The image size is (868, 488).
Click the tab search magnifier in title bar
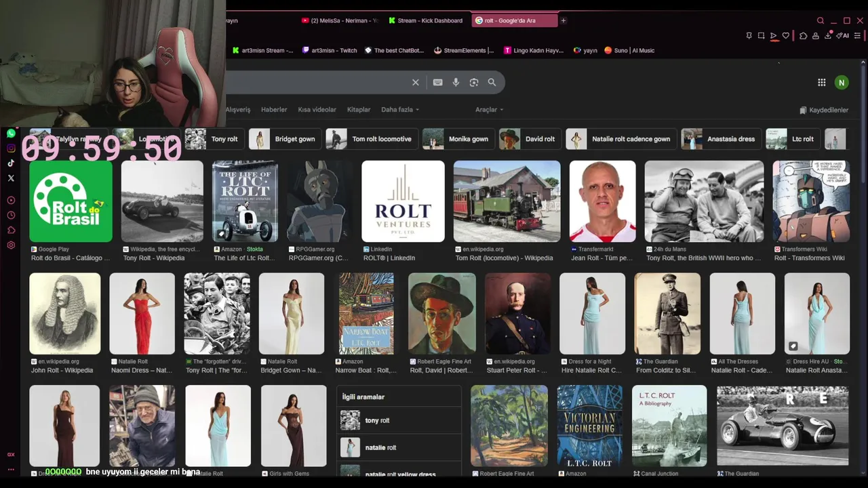(821, 20)
